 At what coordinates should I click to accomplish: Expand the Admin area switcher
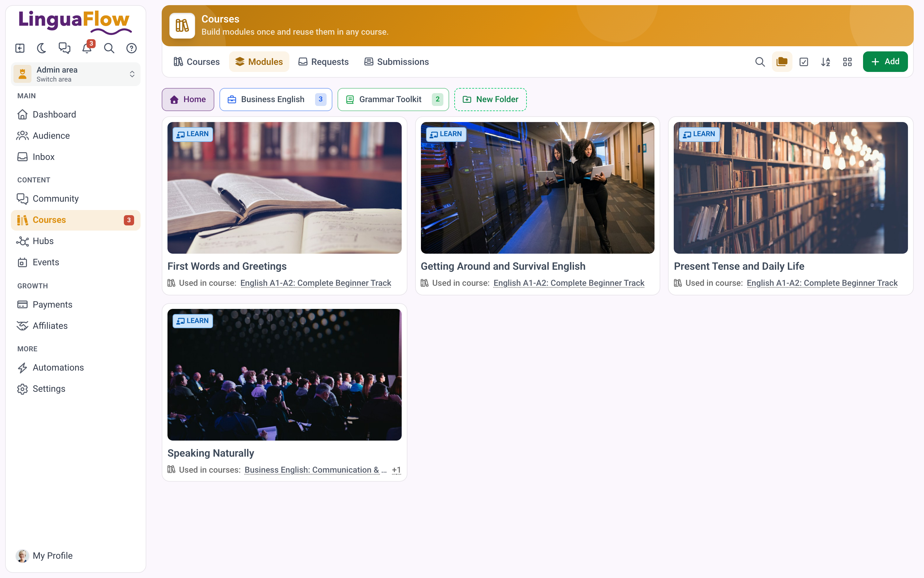(x=76, y=74)
